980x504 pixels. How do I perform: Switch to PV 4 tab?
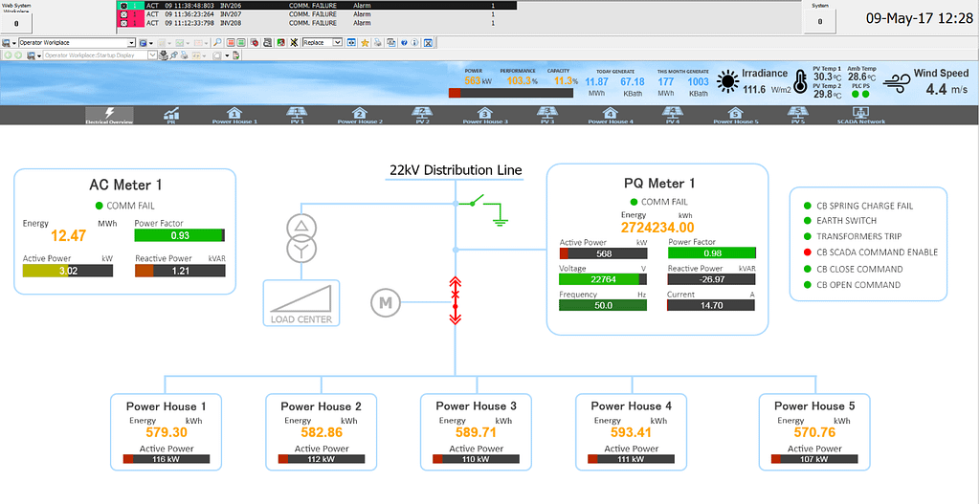click(673, 115)
